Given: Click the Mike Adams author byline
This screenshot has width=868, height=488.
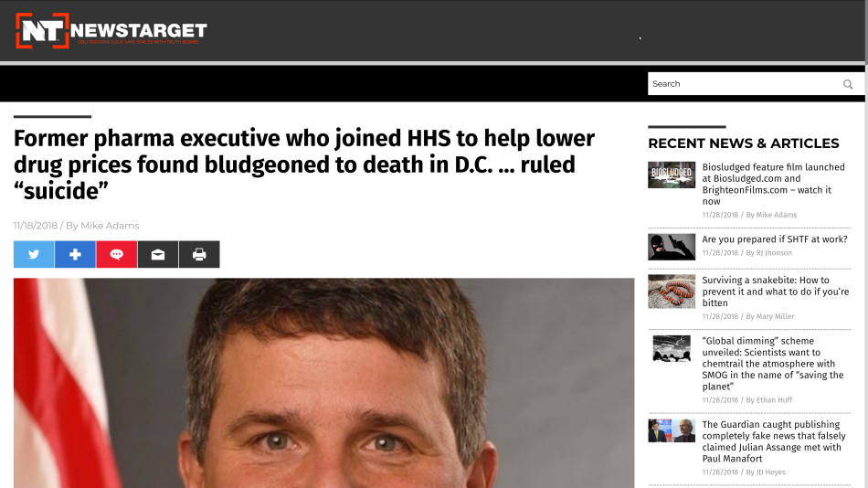Looking at the screenshot, I should click(x=110, y=226).
